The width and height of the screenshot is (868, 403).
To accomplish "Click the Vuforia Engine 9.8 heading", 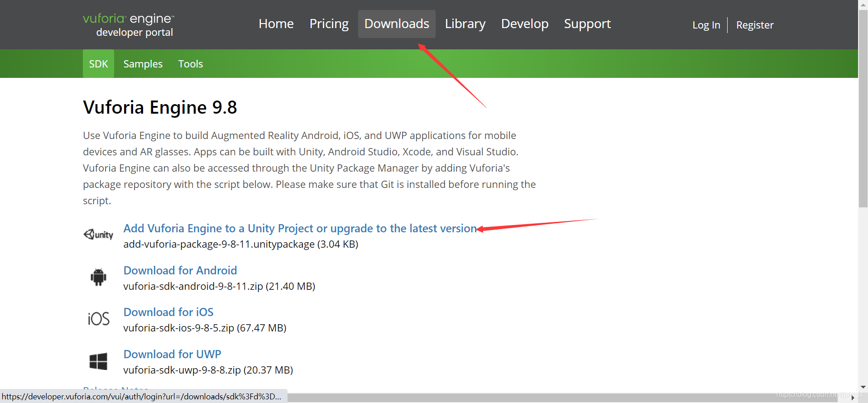I will 160,107.
